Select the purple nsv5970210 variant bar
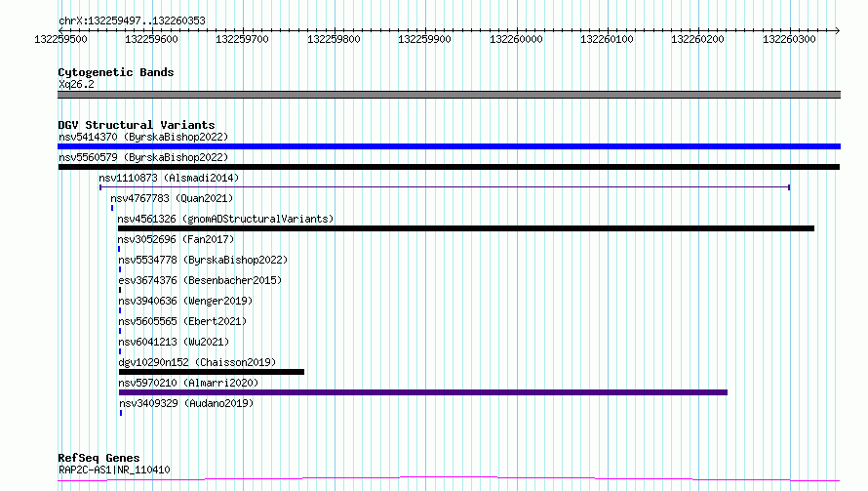868x491 pixels. [x=423, y=392]
